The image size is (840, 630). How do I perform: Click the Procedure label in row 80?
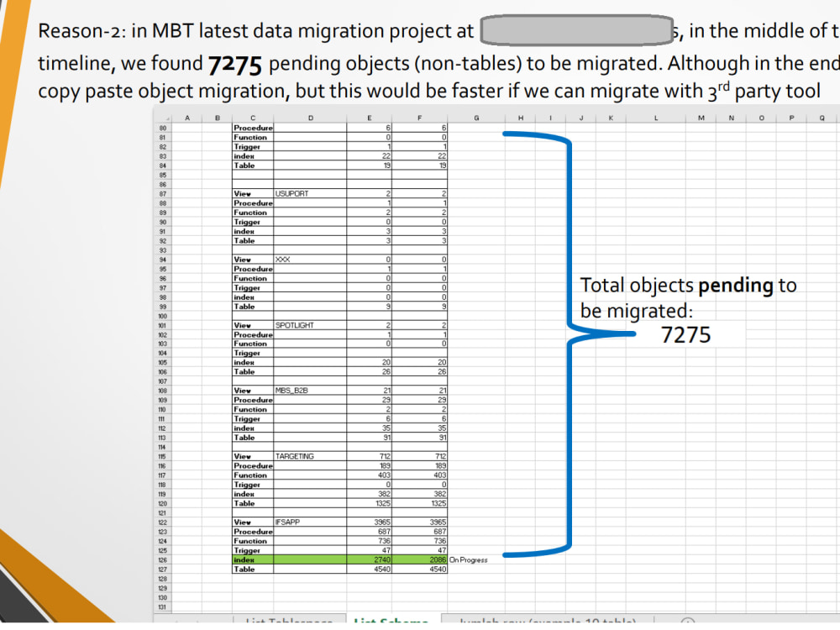(253, 128)
